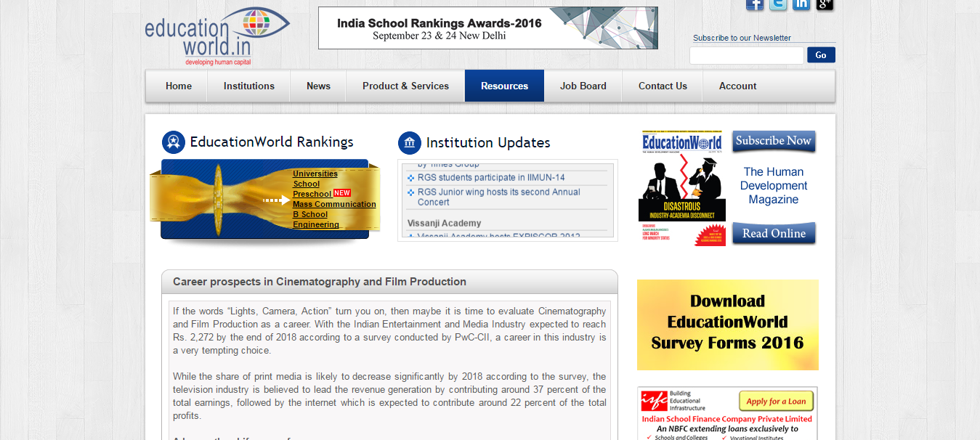Click the EducationWorld Rankings ribbon icon

(x=174, y=142)
